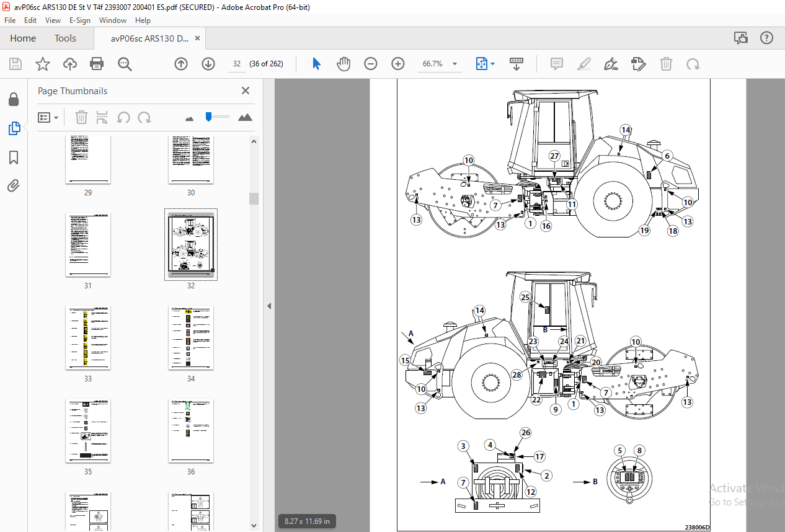Select the highlight text pen tool
This screenshot has width=785, height=532.
[584, 64]
